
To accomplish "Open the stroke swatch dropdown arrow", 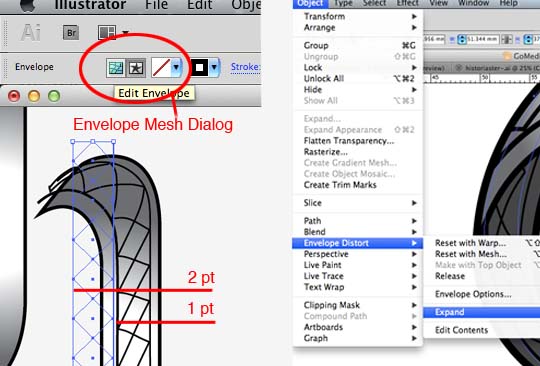I will 215,67.
